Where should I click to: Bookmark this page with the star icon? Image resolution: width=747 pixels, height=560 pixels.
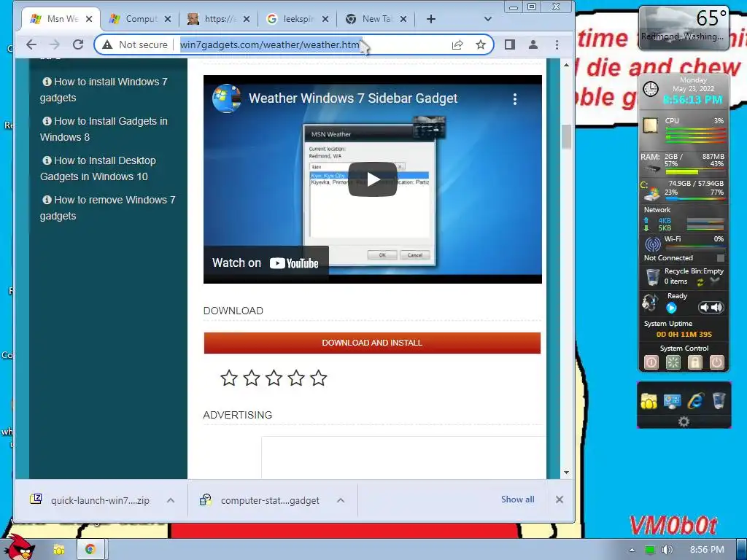click(481, 44)
